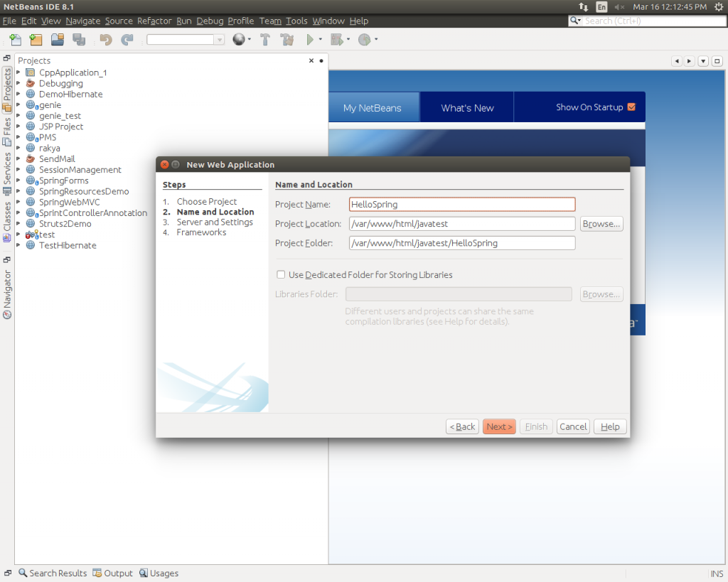
Task: Open the Output panel in status bar
Action: 112,573
